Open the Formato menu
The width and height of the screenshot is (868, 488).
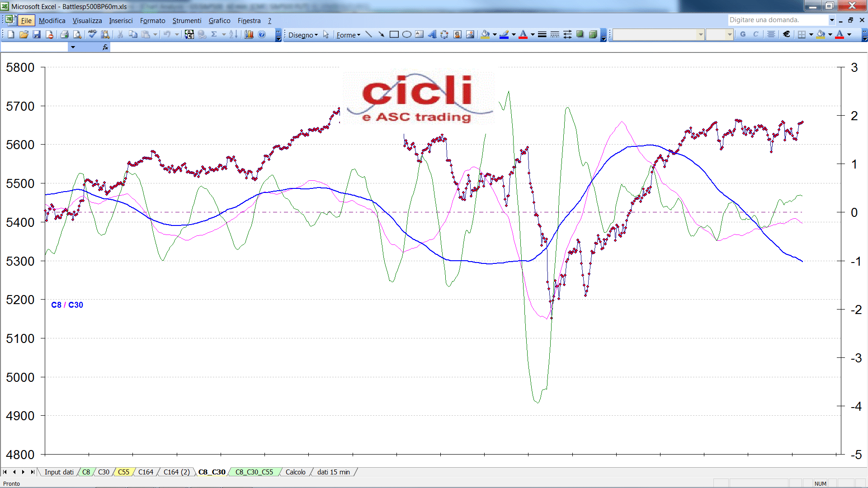[153, 20]
